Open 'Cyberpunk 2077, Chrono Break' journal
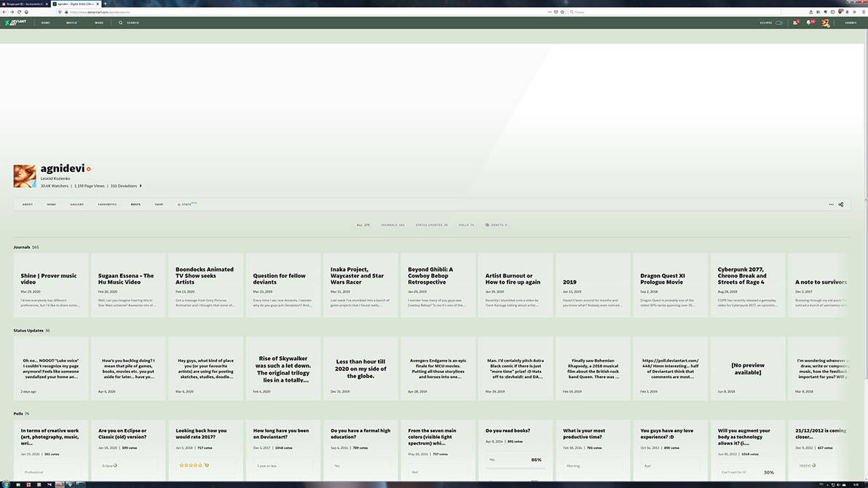 pyautogui.click(x=748, y=286)
